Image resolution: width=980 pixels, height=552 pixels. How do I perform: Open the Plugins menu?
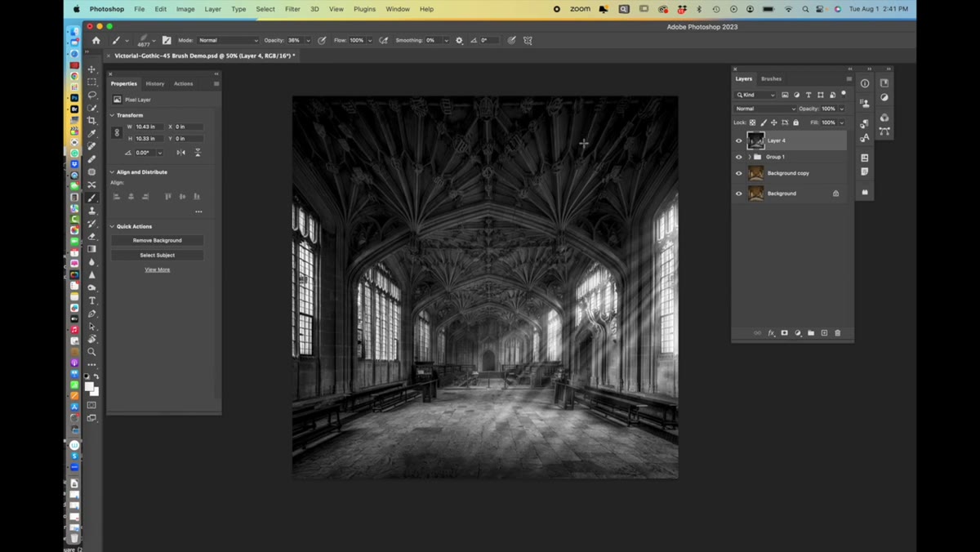[x=364, y=9]
